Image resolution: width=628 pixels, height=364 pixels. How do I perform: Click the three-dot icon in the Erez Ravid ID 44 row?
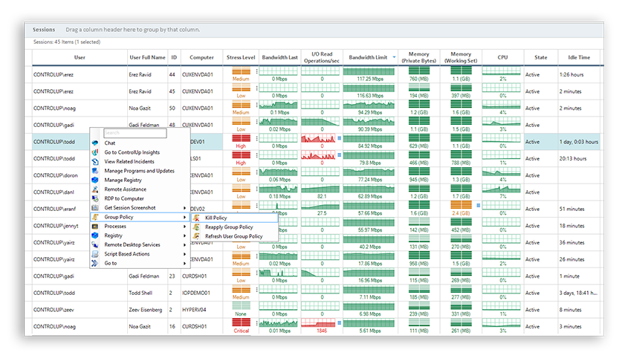[x=256, y=71]
